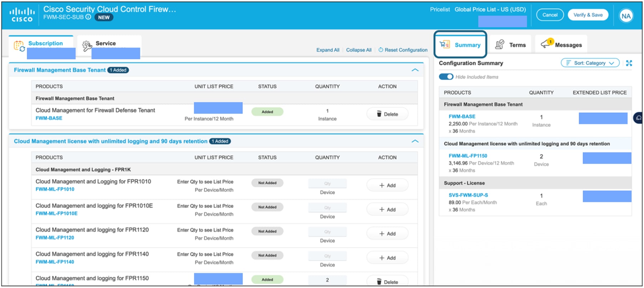Open the chat support side icon
This screenshot has width=644, height=288.
pyautogui.click(x=639, y=117)
